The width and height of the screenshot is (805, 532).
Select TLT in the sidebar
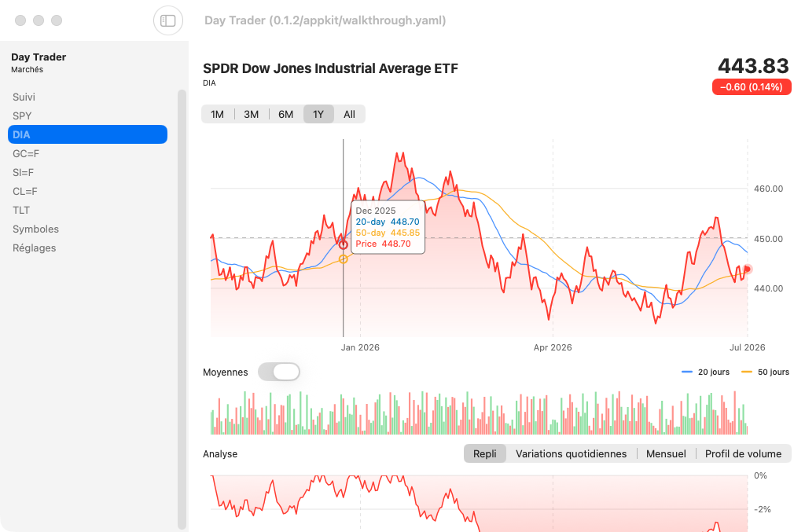click(x=87, y=211)
